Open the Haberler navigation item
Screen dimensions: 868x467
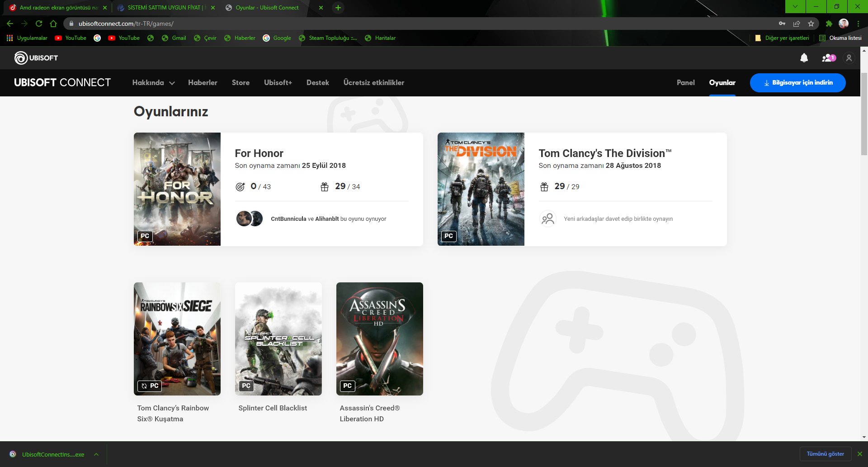[203, 83]
